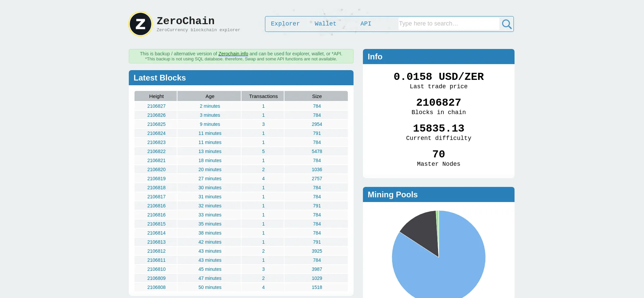Open block 2106822
The height and width of the screenshot is (298, 644).
[x=156, y=151]
